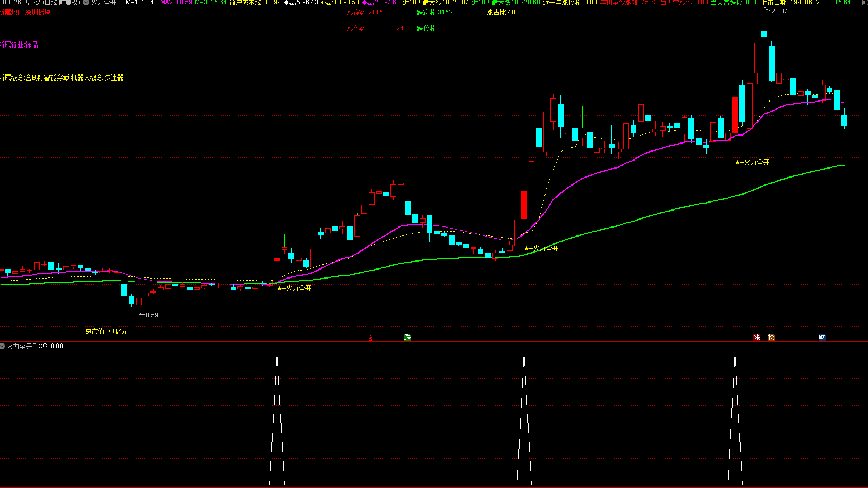
Task: Click the 智能穿戴 concept text
Action: tap(56, 78)
